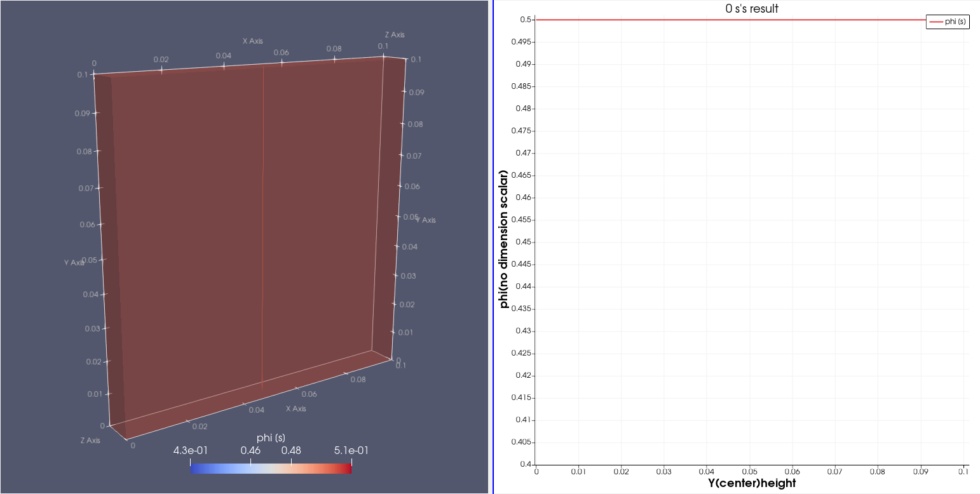
Task: Click the 4.3e-01 color legend minimum label
Action: [x=190, y=451]
